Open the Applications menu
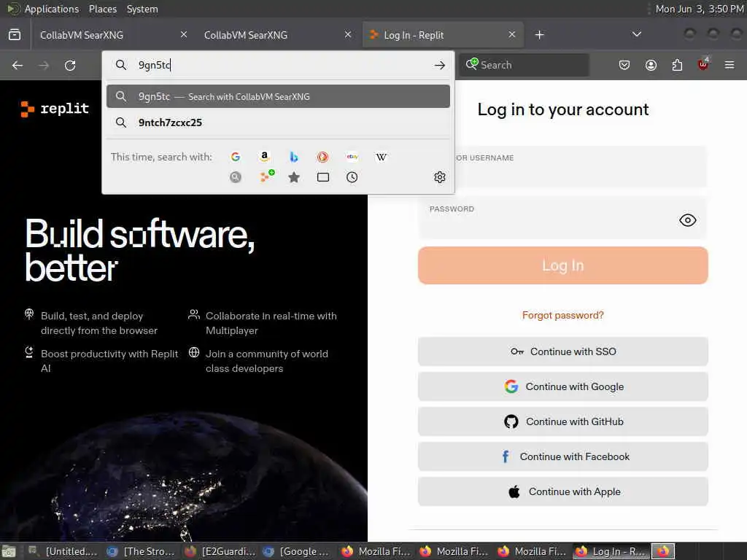 [x=52, y=9]
